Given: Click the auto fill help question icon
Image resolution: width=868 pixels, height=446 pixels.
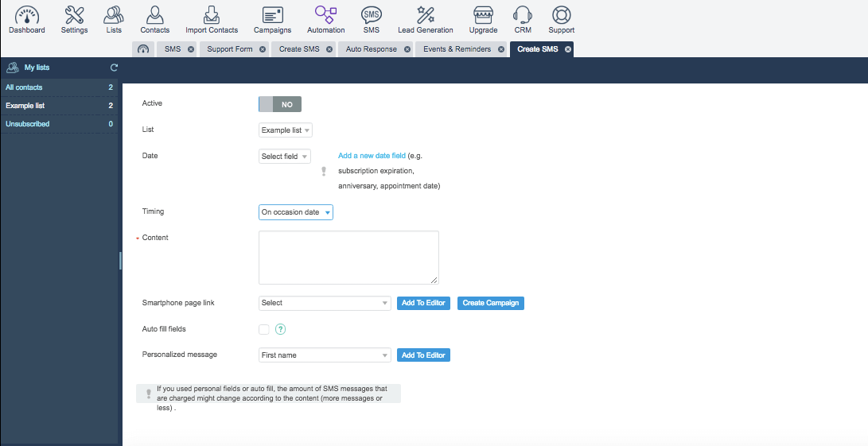Looking at the screenshot, I should point(280,329).
